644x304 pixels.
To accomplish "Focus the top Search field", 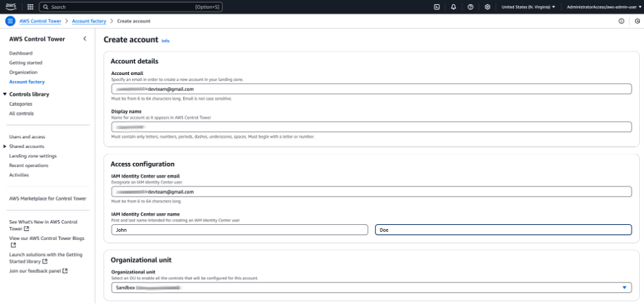I will tap(131, 7).
